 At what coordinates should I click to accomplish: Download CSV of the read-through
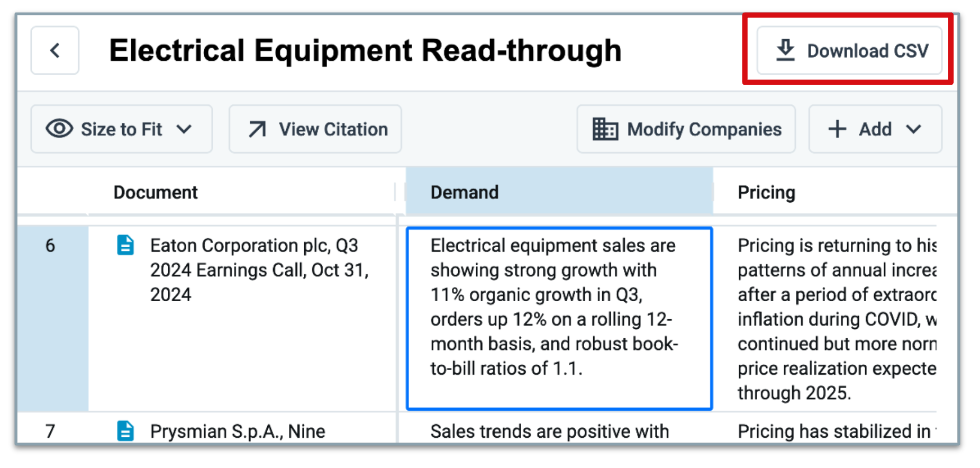(x=849, y=50)
